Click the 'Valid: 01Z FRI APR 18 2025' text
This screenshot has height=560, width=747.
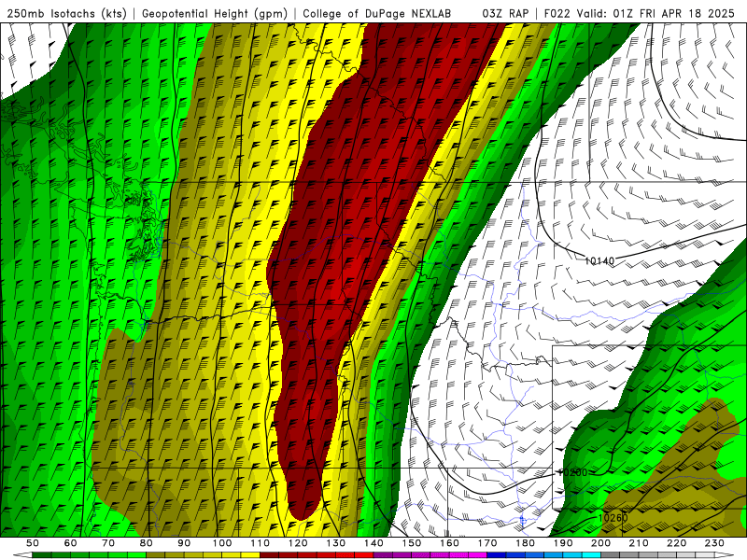655,13
